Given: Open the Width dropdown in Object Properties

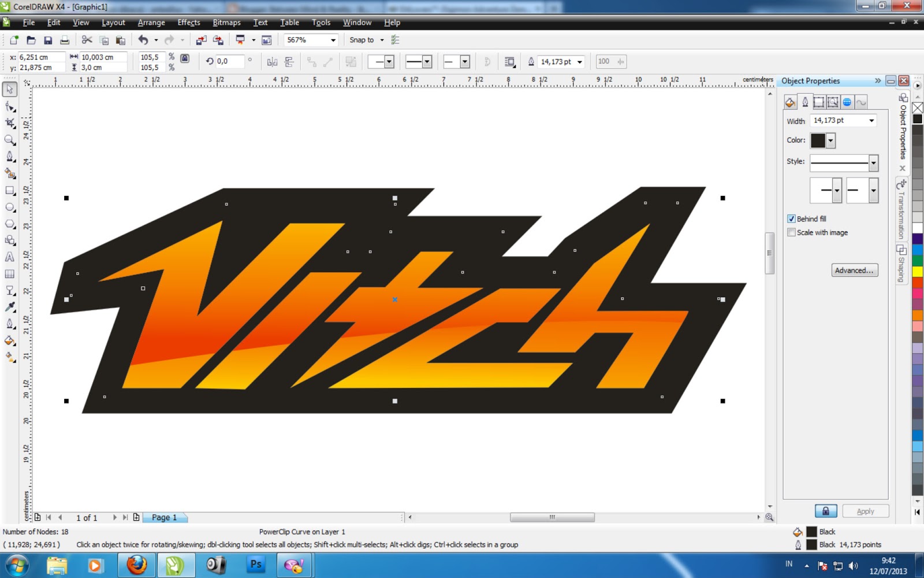Looking at the screenshot, I should (x=871, y=120).
